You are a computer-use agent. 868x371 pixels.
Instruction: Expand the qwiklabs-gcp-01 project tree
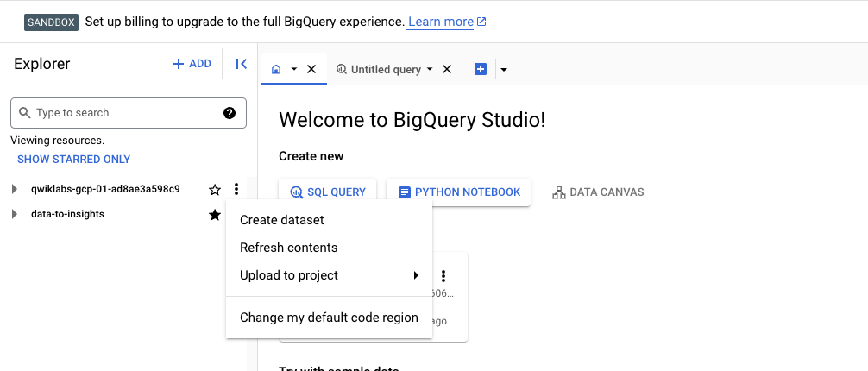point(14,190)
